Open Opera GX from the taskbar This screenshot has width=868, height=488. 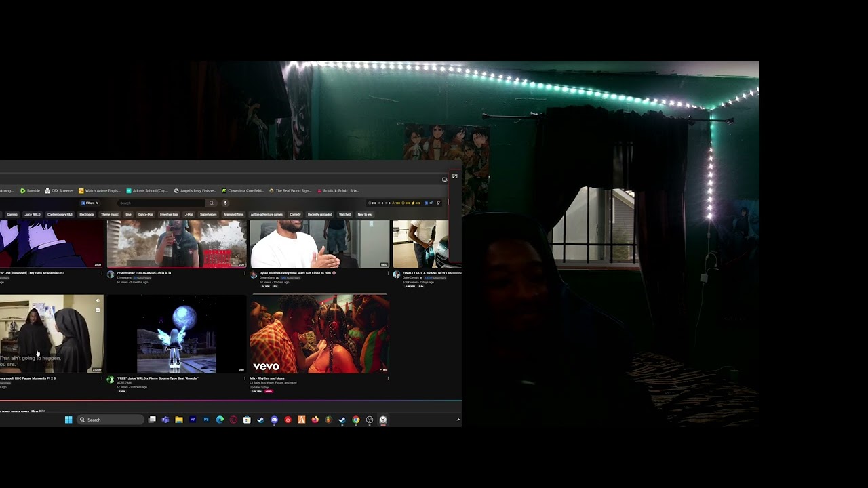click(x=233, y=420)
